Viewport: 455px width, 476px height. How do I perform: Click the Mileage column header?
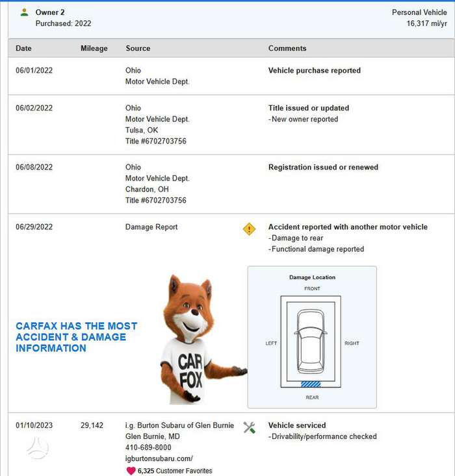pos(94,48)
